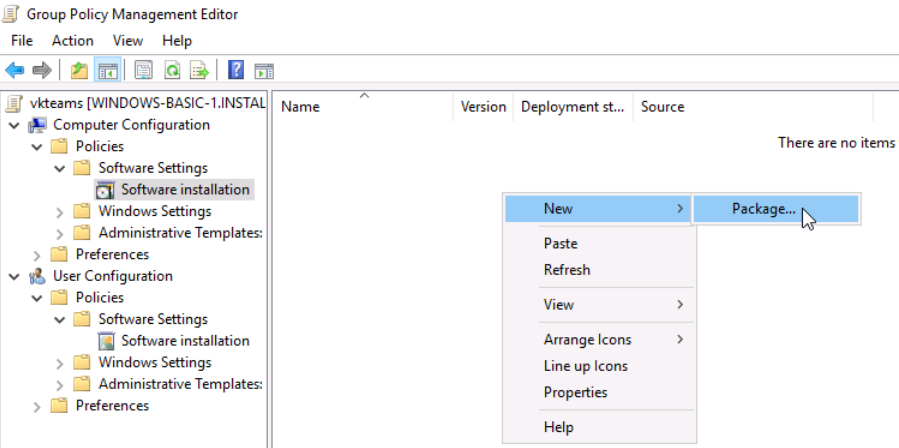Screen dimensions: 899x448
Task: Click the Deployment state column header
Action: [x=572, y=107]
